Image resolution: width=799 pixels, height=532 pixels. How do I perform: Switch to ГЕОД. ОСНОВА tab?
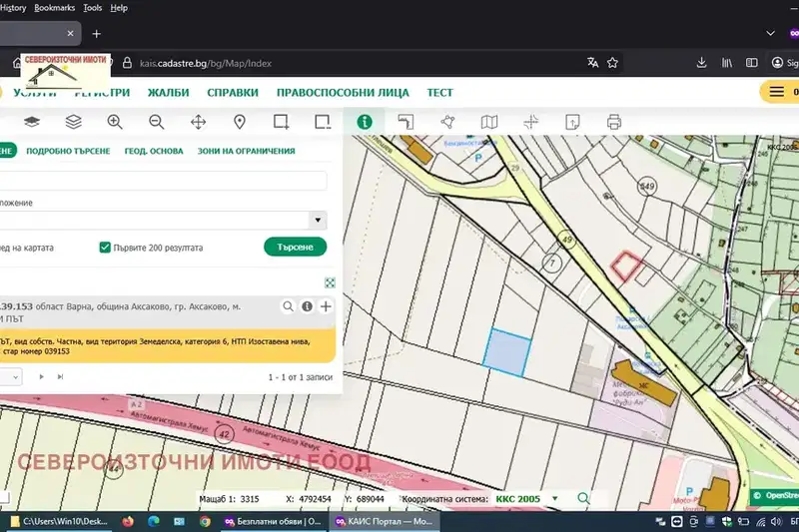click(154, 151)
